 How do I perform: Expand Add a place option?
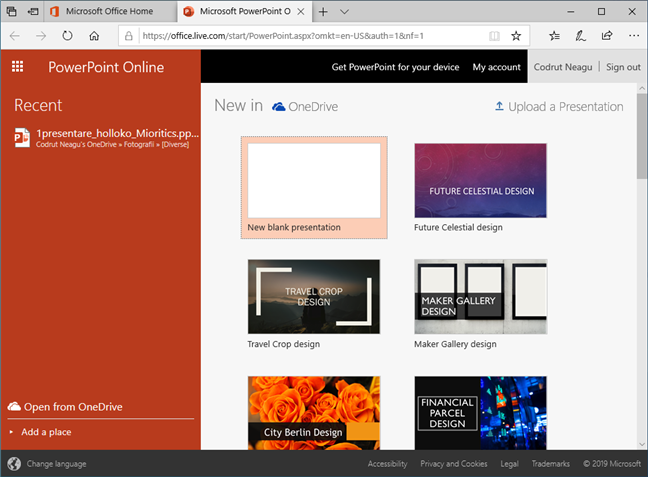coord(46,432)
